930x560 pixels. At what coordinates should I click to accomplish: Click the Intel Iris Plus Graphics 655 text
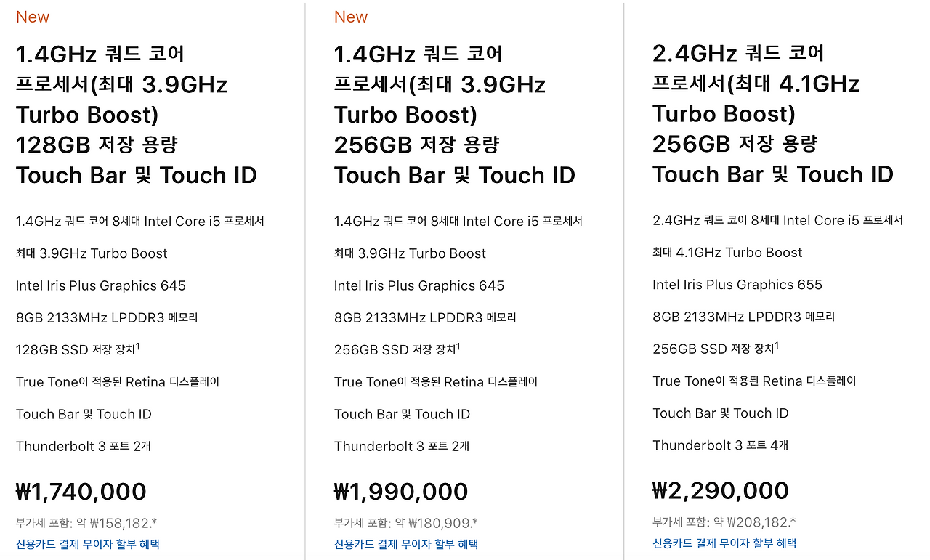737,285
